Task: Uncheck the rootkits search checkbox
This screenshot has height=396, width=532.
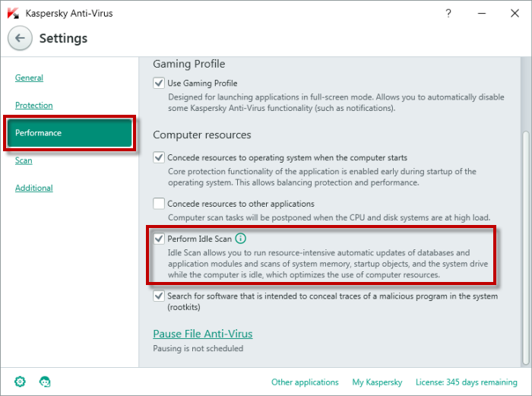Action: [x=159, y=296]
